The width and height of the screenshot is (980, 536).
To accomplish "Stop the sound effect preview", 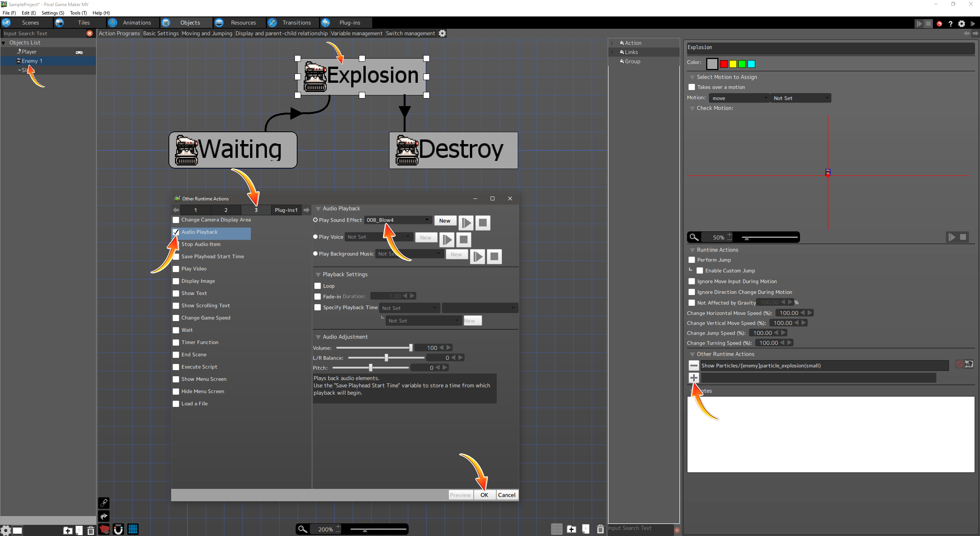I will click(x=483, y=223).
